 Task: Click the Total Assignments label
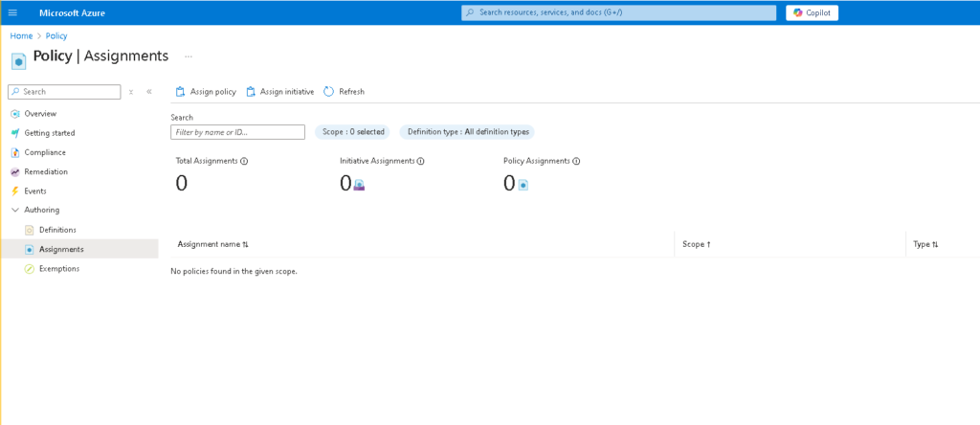[207, 161]
